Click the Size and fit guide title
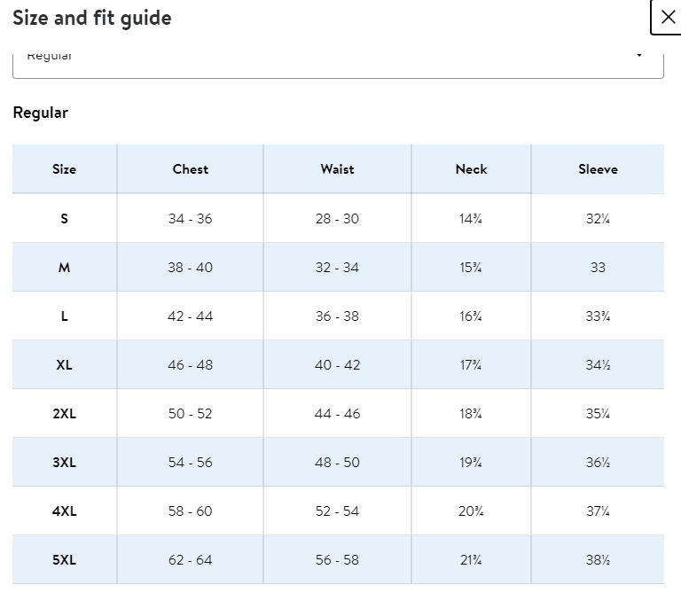Viewport: 681px width, 616px height. (x=92, y=18)
